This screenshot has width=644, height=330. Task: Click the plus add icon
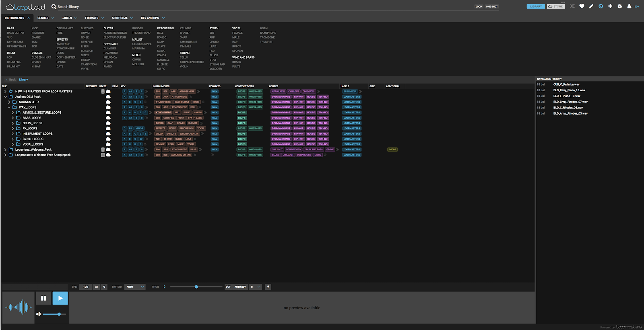[610, 6]
